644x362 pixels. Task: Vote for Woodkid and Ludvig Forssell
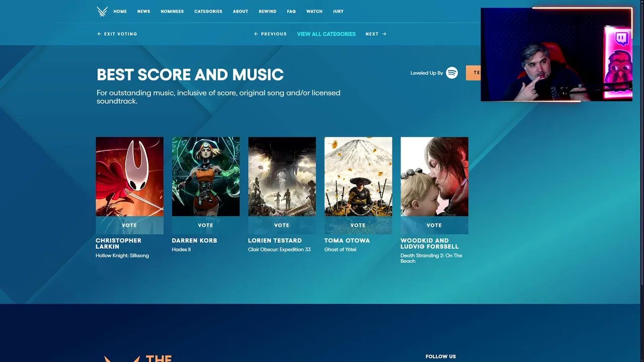[434, 225]
